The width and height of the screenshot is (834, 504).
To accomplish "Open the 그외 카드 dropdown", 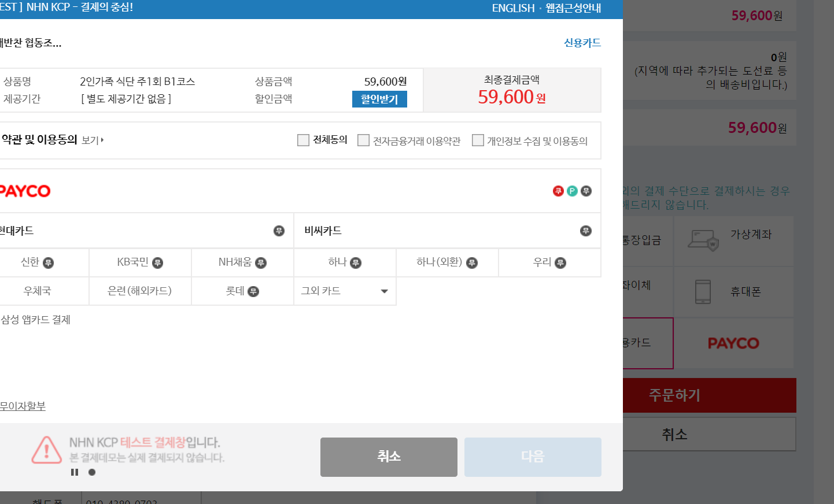I will 345,291.
